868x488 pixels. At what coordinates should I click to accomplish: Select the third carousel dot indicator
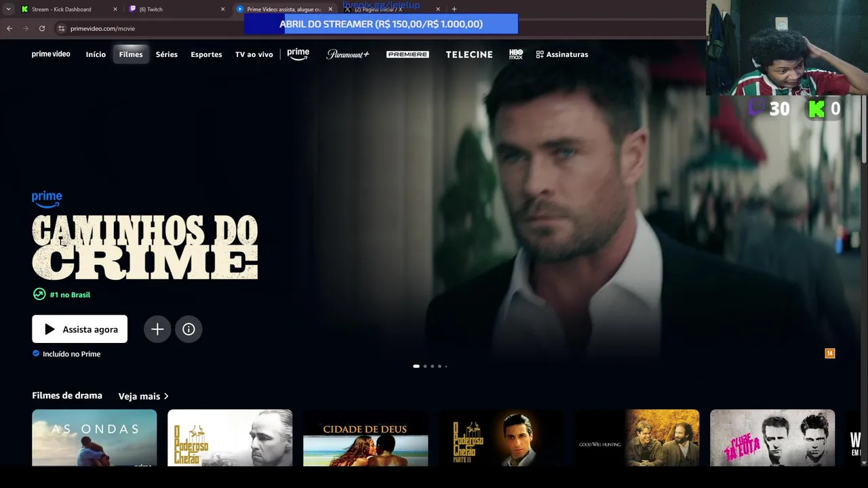click(432, 366)
